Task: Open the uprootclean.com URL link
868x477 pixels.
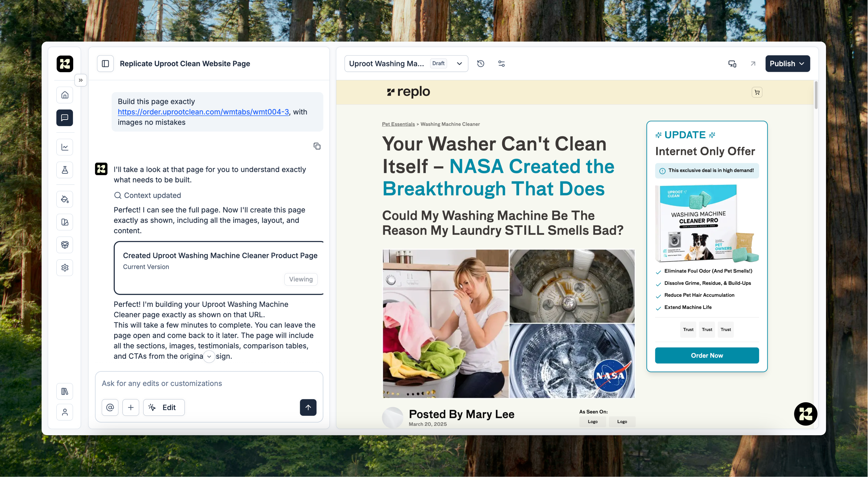Action: click(203, 112)
